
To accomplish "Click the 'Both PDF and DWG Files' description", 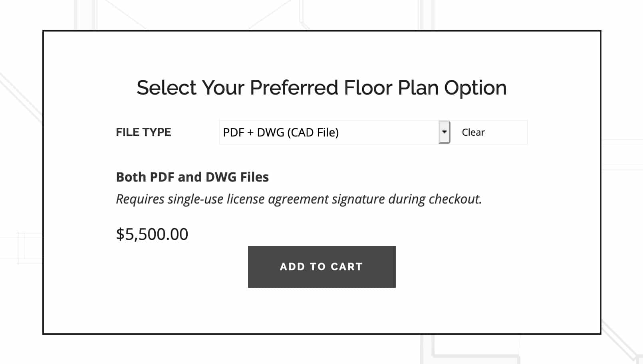I will 192,177.
